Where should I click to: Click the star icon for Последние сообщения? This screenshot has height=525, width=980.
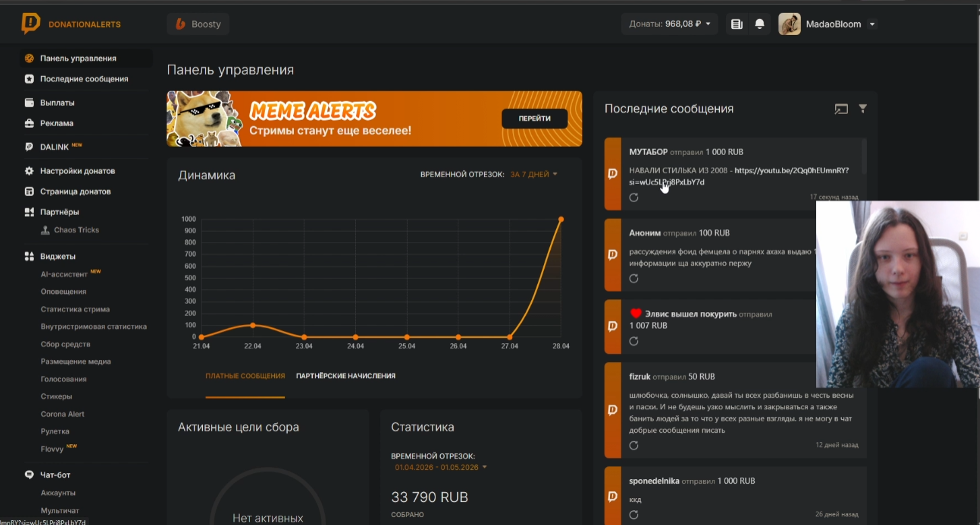(x=29, y=79)
